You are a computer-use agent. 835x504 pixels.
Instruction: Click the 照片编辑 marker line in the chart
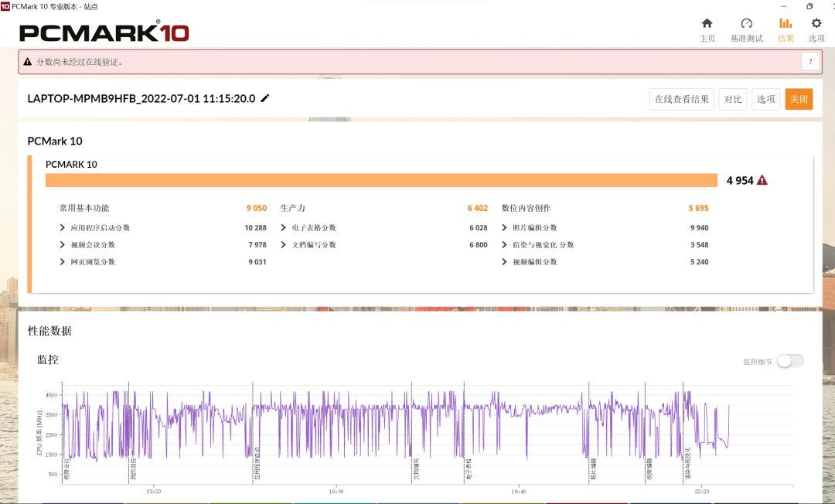[x=589, y=432]
